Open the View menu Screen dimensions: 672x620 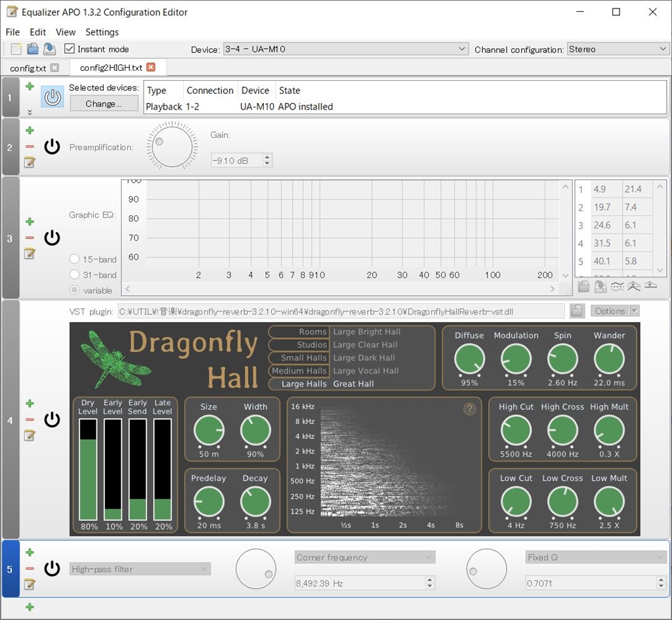click(x=66, y=32)
